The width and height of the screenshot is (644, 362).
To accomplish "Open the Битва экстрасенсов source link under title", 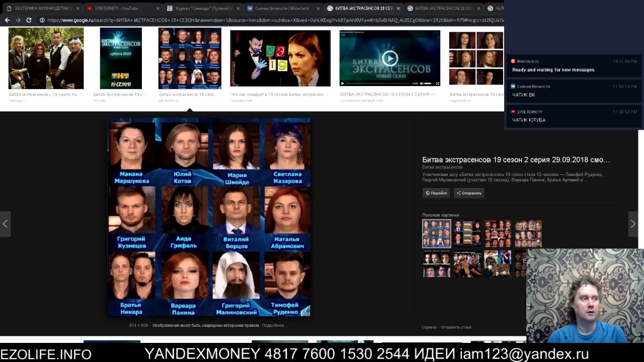I will (442, 167).
